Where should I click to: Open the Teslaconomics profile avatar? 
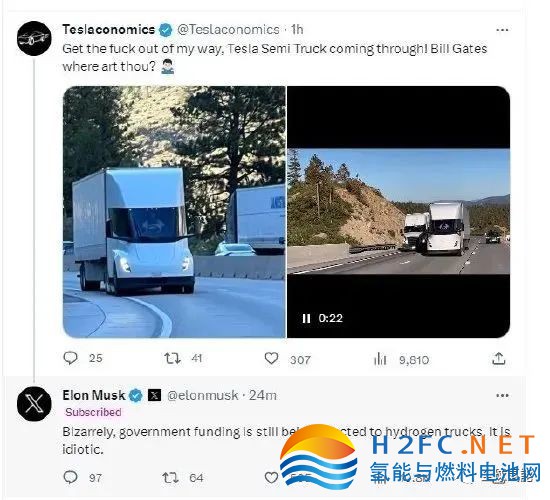tap(34, 38)
